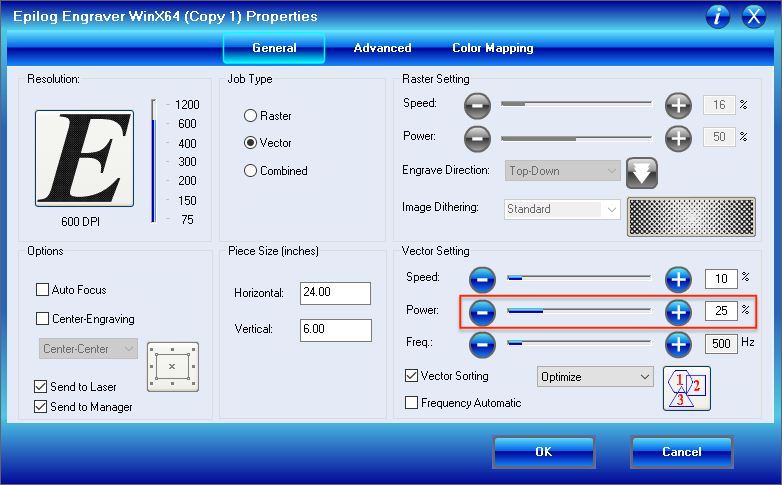782x485 pixels.
Task: Click the 600 DPI caption text
Action: click(80, 222)
